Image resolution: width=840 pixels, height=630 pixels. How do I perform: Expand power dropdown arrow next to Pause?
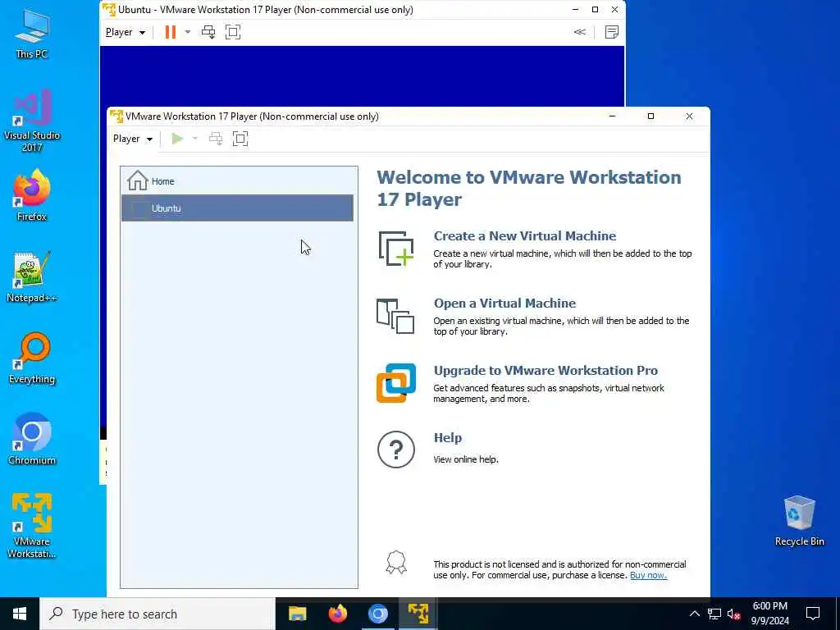point(188,32)
